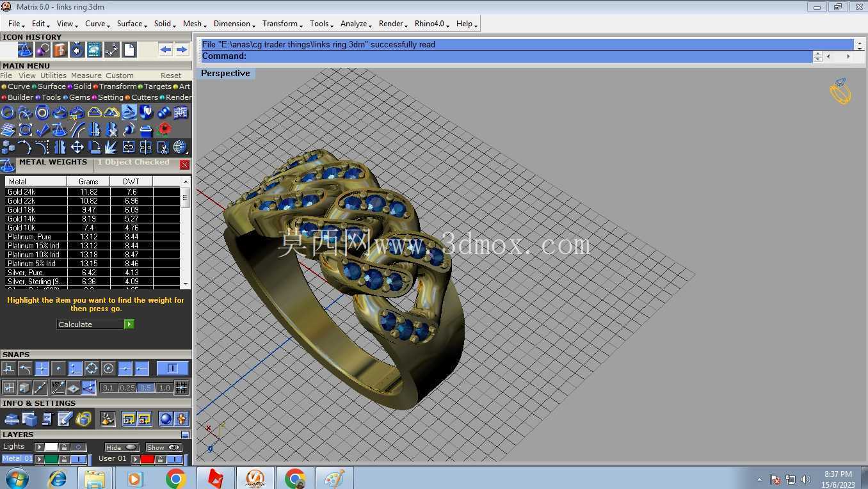This screenshot has height=489, width=868.
Task: Select the explode burst tool icon
Action: click(111, 147)
